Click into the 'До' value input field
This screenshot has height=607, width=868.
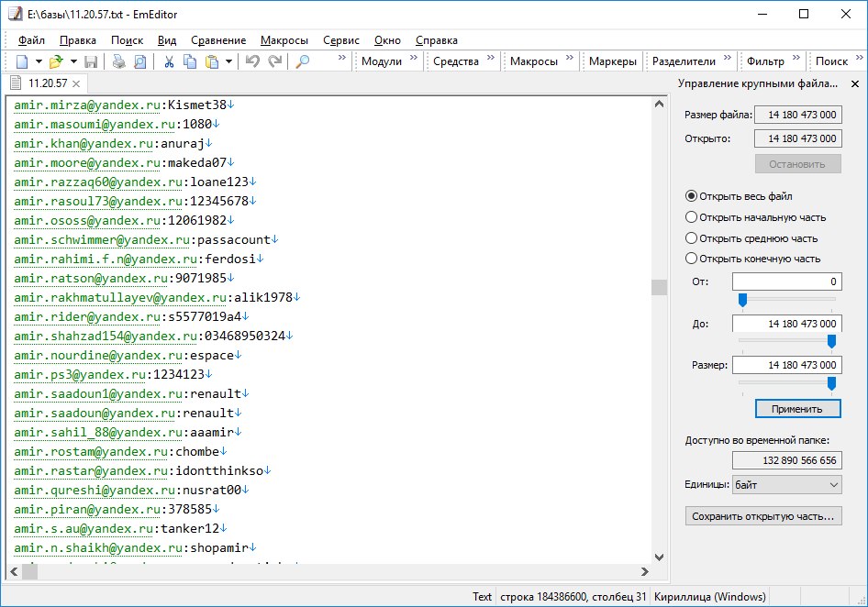pyautogui.click(x=786, y=324)
